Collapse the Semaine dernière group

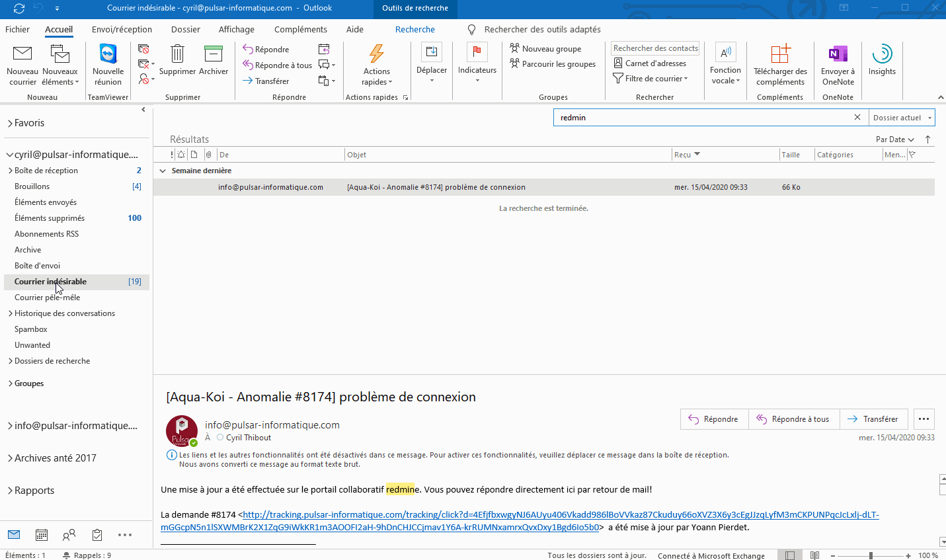(163, 171)
